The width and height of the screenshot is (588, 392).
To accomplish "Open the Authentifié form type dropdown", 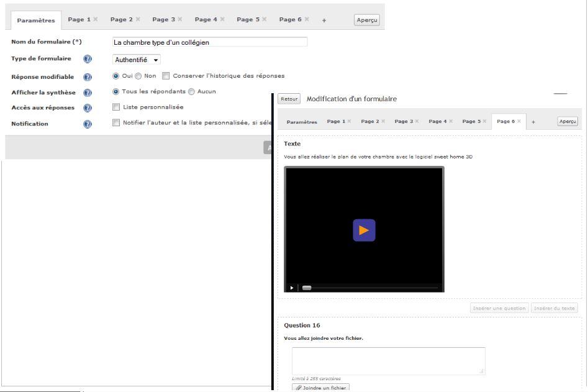I will click(x=137, y=60).
